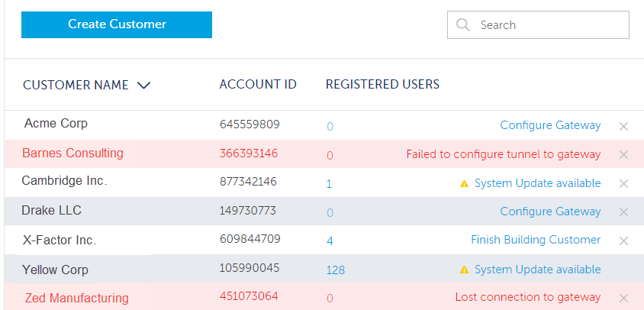644x310 pixels.
Task: Click Finish Building Customer link
Action: tap(536, 240)
